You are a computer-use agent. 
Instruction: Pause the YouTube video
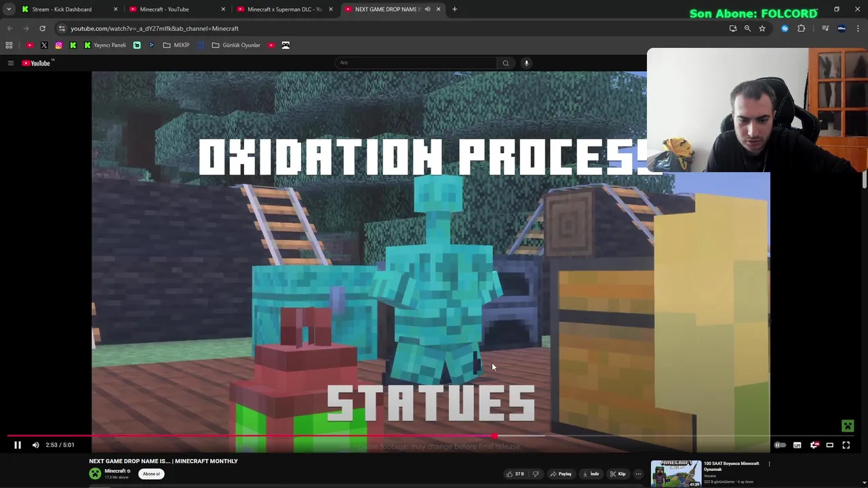click(x=18, y=445)
